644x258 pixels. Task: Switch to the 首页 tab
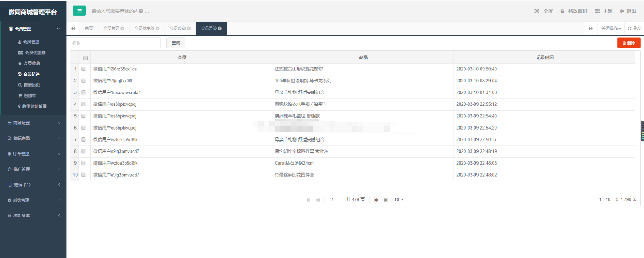click(89, 29)
